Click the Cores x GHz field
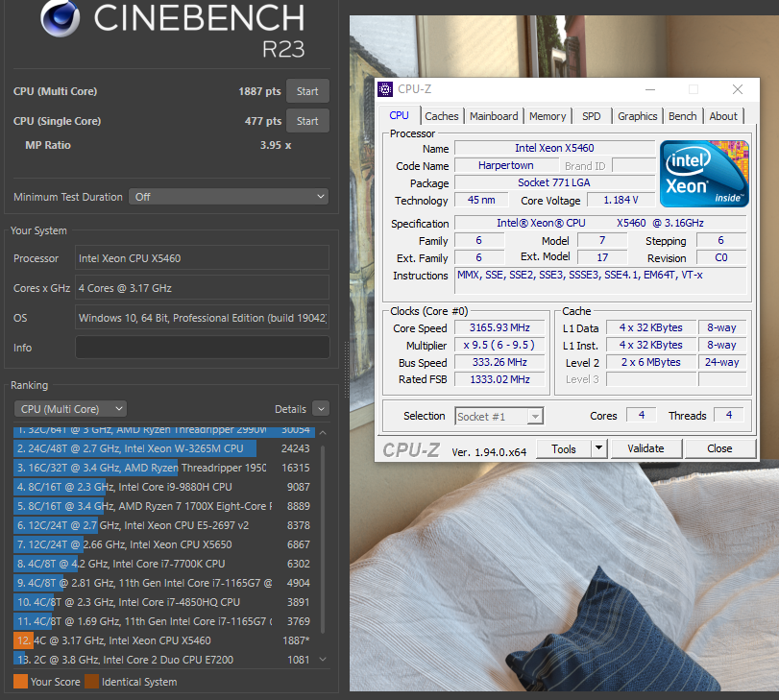This screenshot has width=779, height=700. click(203, 288)
